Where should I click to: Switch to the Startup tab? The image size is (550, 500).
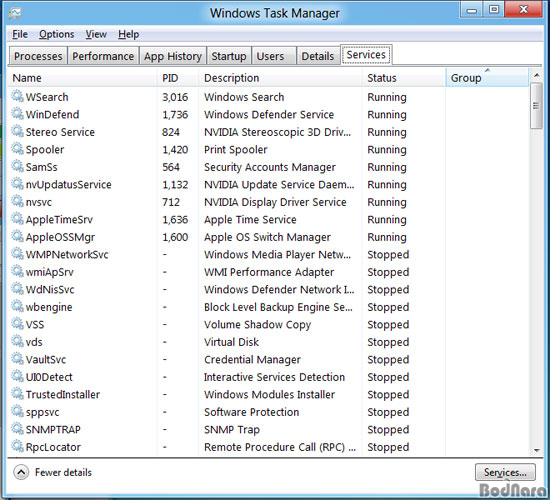click(x=229, y=56)
